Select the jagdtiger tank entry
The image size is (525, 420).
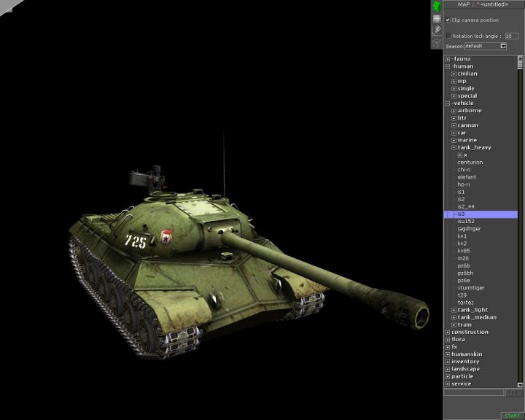point(469,229)
